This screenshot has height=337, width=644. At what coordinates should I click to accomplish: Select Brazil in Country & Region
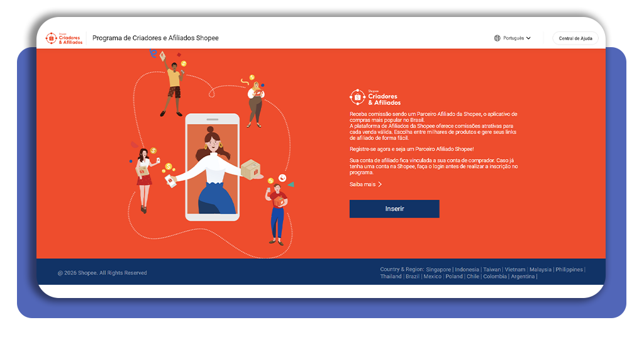[413, 277]
